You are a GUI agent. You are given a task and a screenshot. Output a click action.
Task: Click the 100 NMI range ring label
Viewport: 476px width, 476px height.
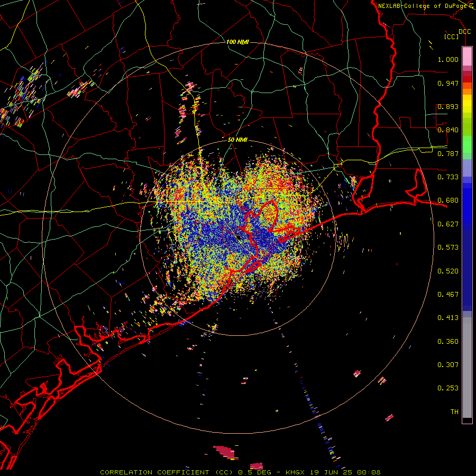coord(237,42)
